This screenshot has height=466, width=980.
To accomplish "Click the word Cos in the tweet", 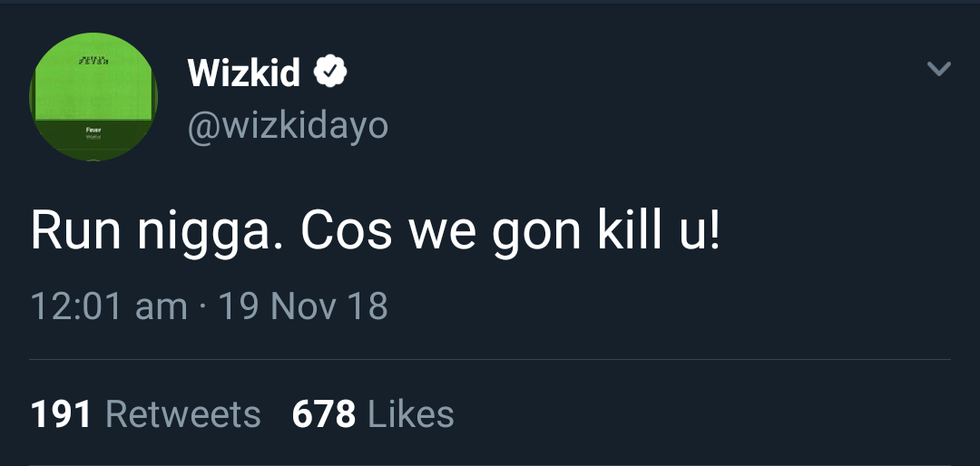I will point(347,232).
